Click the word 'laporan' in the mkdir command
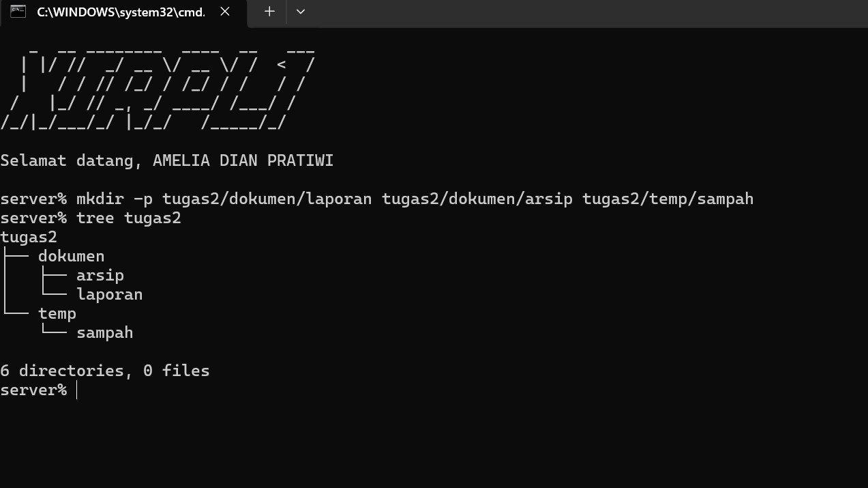 tap(339, 199)
